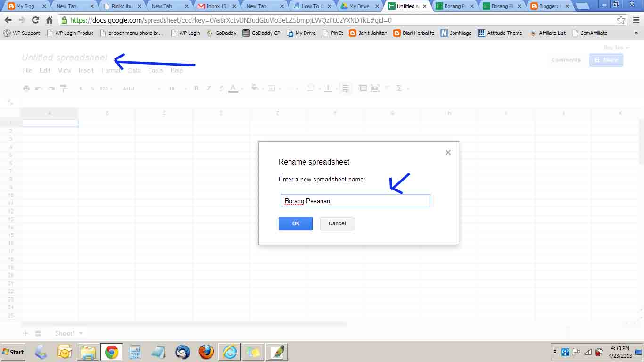The height and width of the screenshot is (362, 644).
Task: Open the Tools menu
Action: (156, 70)
